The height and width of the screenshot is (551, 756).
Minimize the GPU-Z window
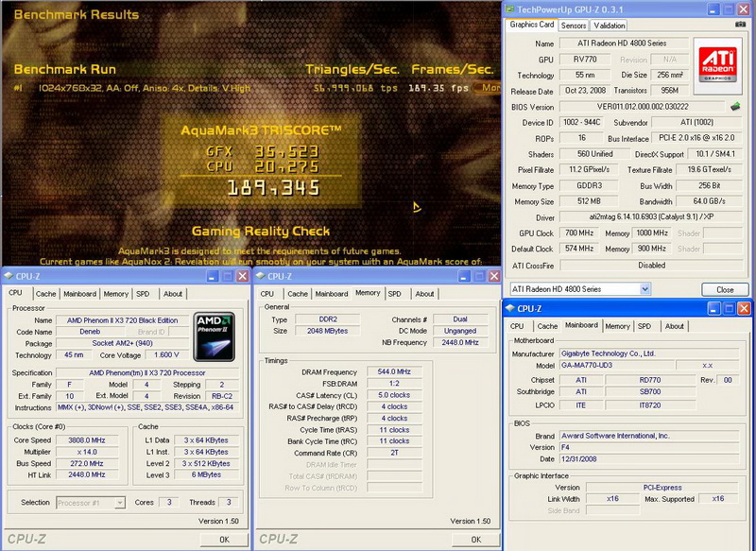713,9
